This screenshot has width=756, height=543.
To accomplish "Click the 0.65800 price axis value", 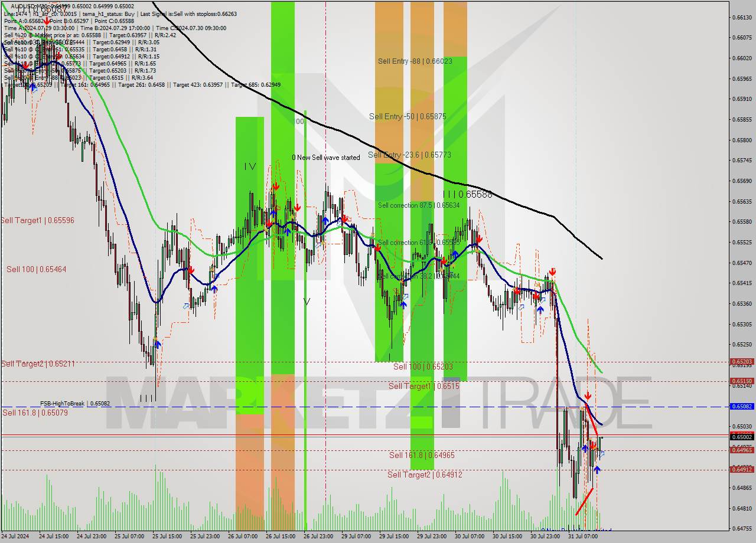I will [x=742, y=140].
